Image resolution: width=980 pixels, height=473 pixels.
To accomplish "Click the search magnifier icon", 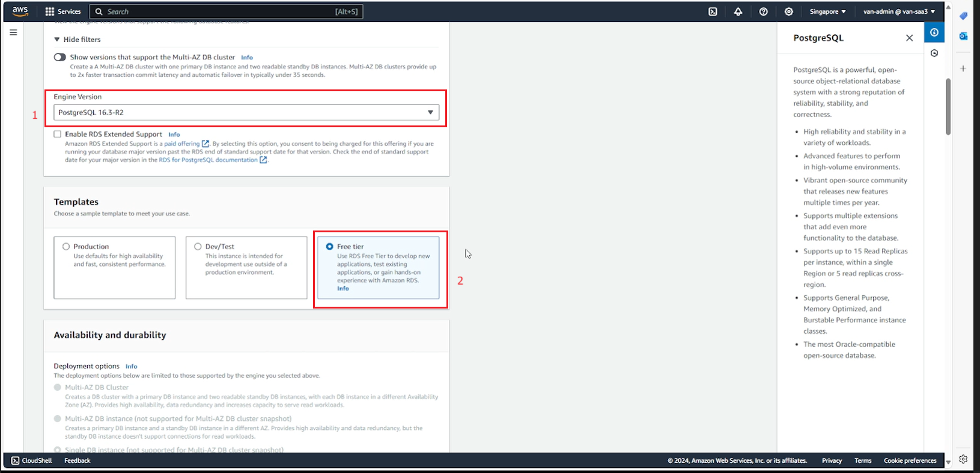I will click(99, 11).
